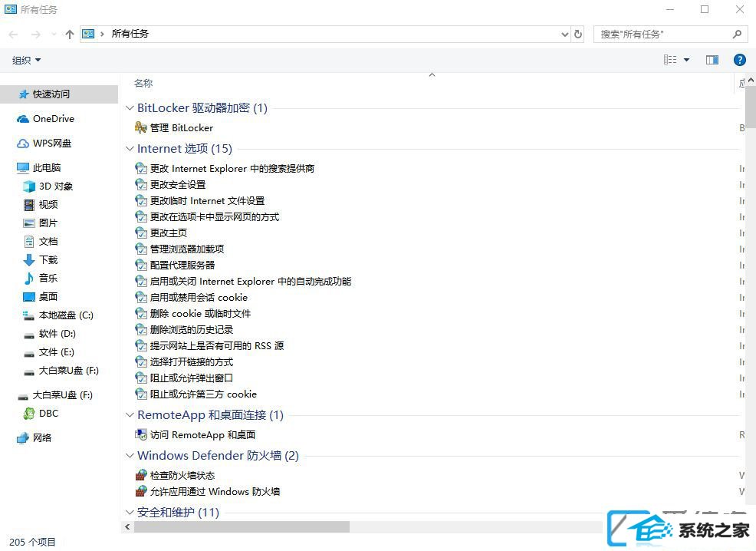The height and width of the screenshot is (551, 756).
Task: Open the 桌面 folder icon
Action: (x=29, y=297)
